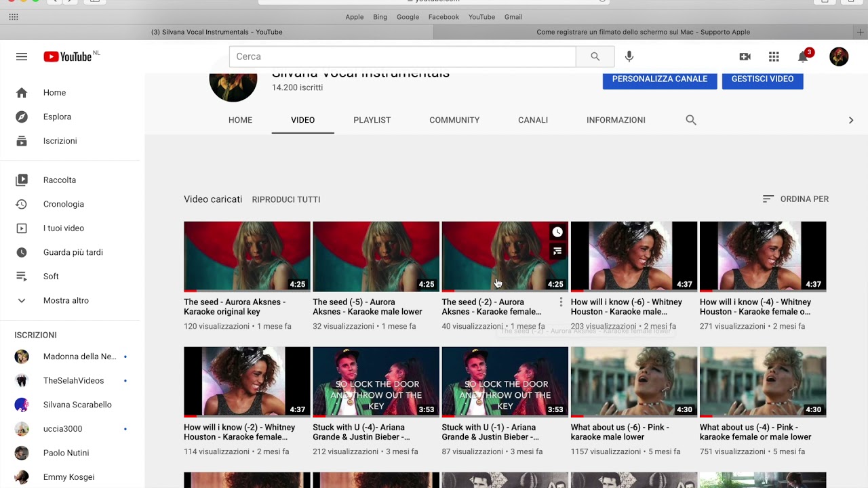Image resolution: width=868 pixels, height=488 pixels.
Task: Open How will i know (-2) video title
Action: point(239,432)
